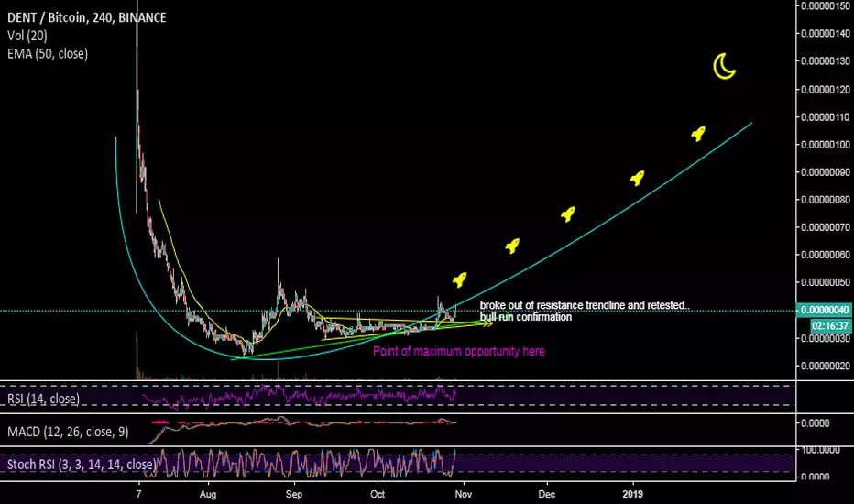Click the 0.00000100 price axis label
Image resolution: width=854 pixels, height=504 pixels.
[826, 145]
